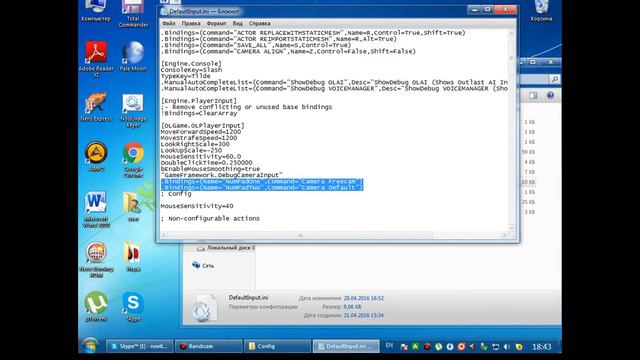The height and width of the screenshot is (360, 640).
Task: Open the magnifier-icon shortcut under Pale Moon
Action: (133, 109)
